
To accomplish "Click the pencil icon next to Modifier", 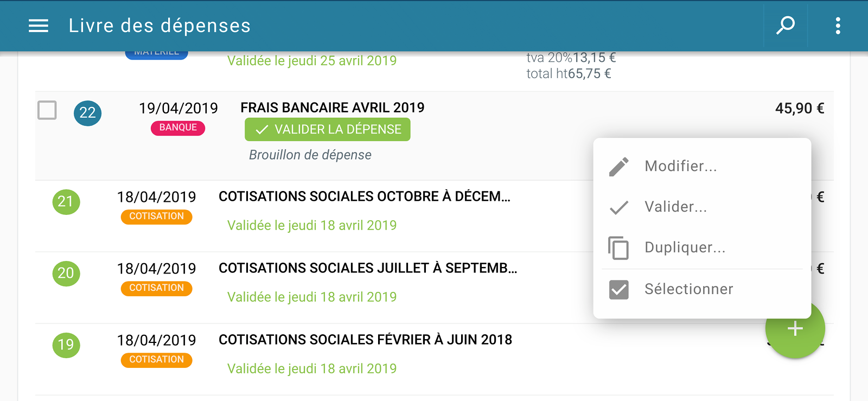I will 618,166.
